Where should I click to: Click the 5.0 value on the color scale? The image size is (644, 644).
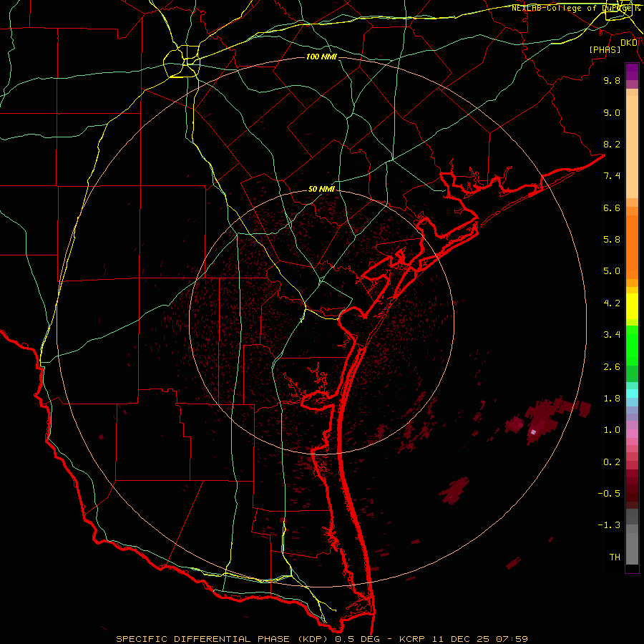pos(612,271)
